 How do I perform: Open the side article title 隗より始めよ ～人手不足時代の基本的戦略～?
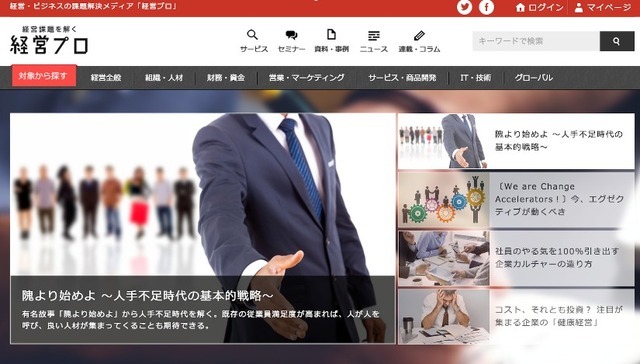559,140
